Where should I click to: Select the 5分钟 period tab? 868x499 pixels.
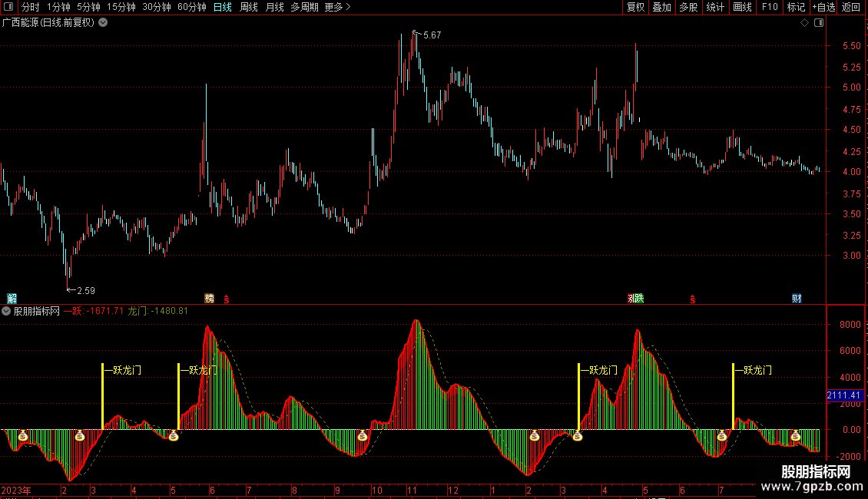88,7
